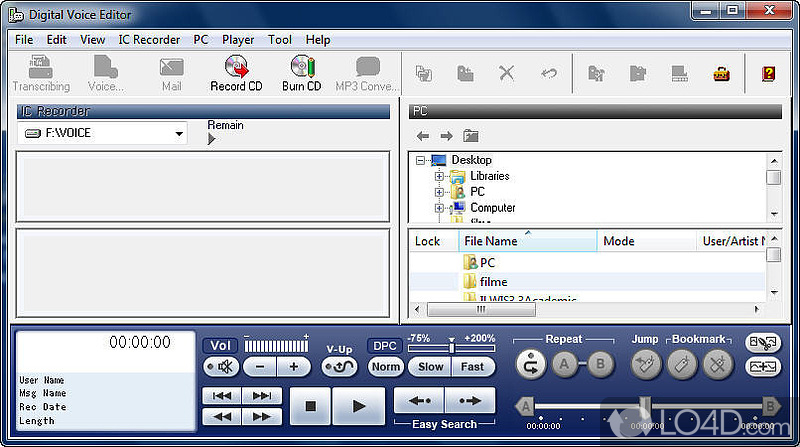The height and width of the screenshot is (447, 800).
Task: Click the Jump to bookmark button
Action: coord(646,364)
